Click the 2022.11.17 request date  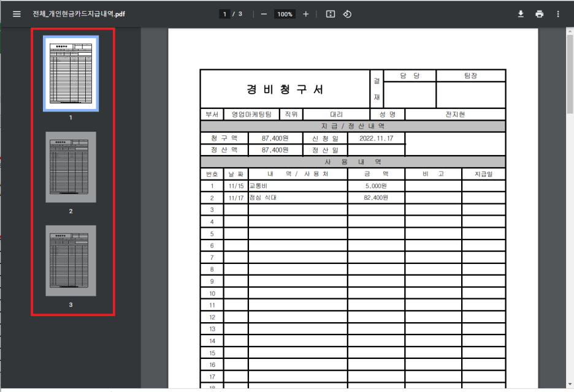[x=376, y=138]
